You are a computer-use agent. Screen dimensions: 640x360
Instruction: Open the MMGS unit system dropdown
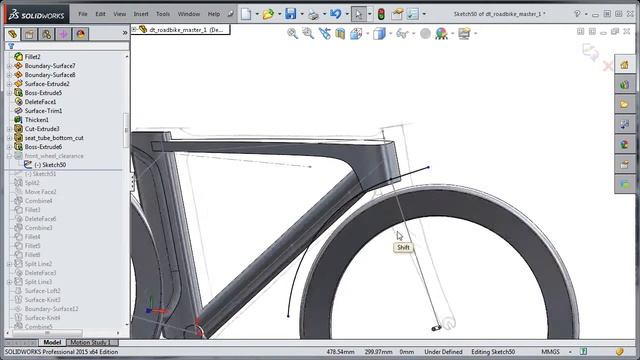[x=570, y=351]
